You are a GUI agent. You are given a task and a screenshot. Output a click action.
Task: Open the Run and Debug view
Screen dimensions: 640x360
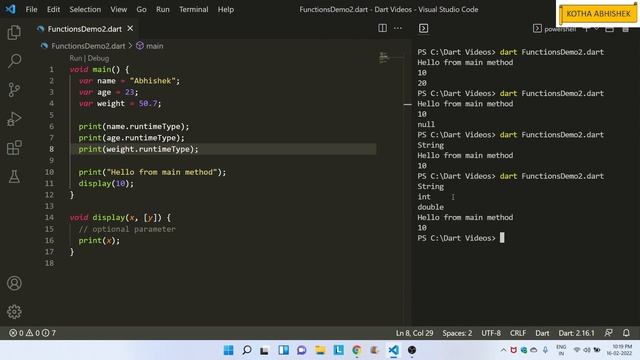tap(14, 119)
